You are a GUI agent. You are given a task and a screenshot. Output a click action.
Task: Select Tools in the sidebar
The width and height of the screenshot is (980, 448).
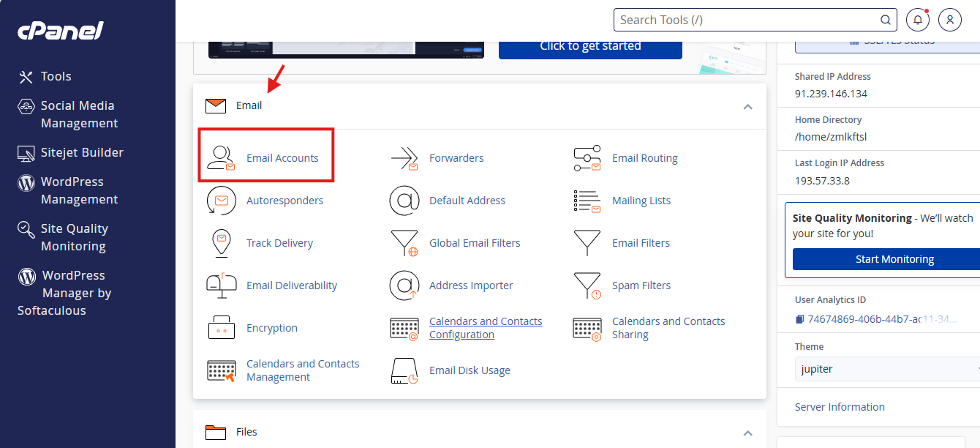pyautogui.click(x=56, y=76)
